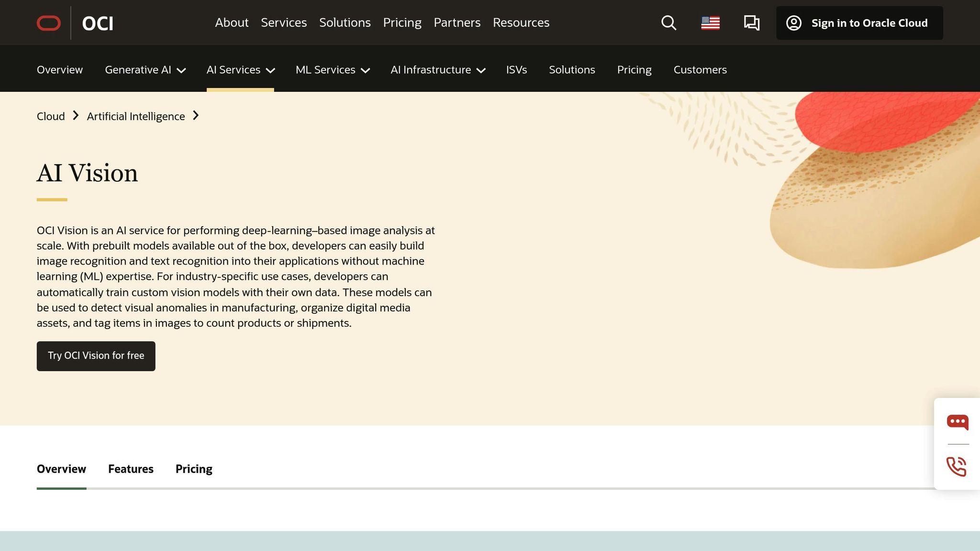Viewport: 980px width, 551px height.
Task: Expand the ML Services dropdown
Action: 333,70
